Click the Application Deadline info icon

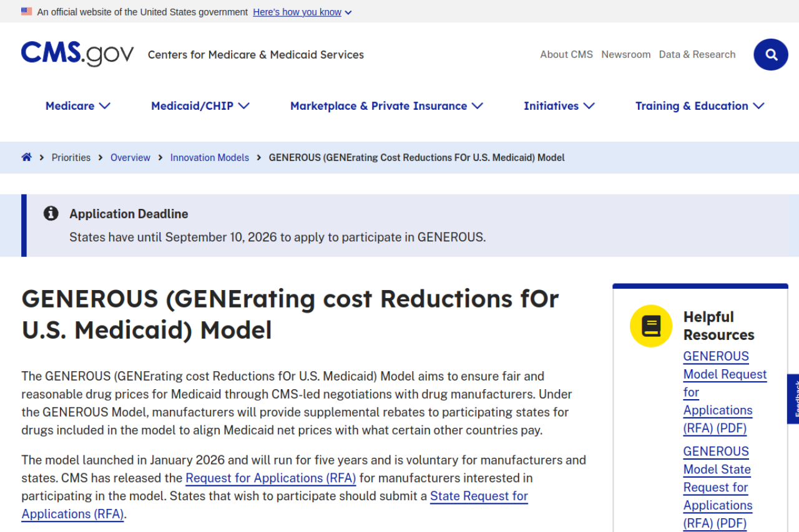tap(51, 213)
